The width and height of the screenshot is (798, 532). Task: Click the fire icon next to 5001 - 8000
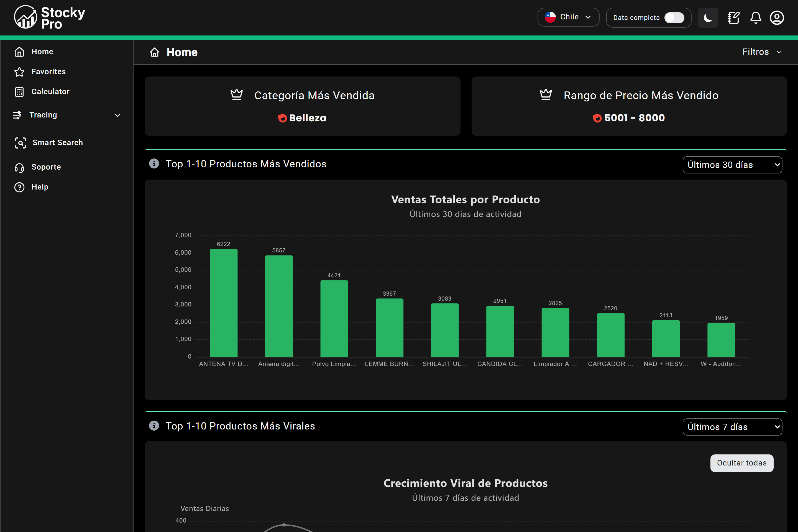[597, 118]
